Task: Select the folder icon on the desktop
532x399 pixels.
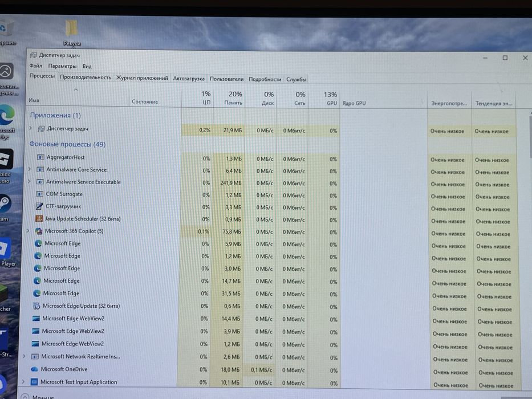Action: point(72,28)
